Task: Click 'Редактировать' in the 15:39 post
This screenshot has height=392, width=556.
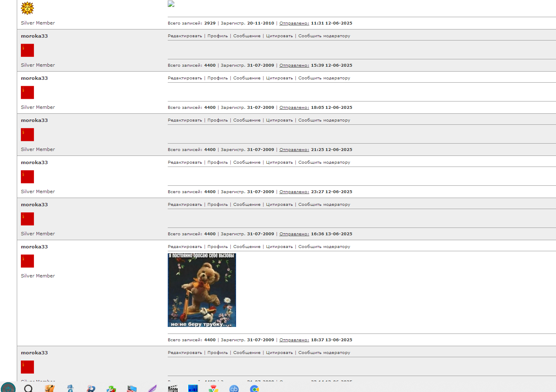Action: [x=185, y=36]
